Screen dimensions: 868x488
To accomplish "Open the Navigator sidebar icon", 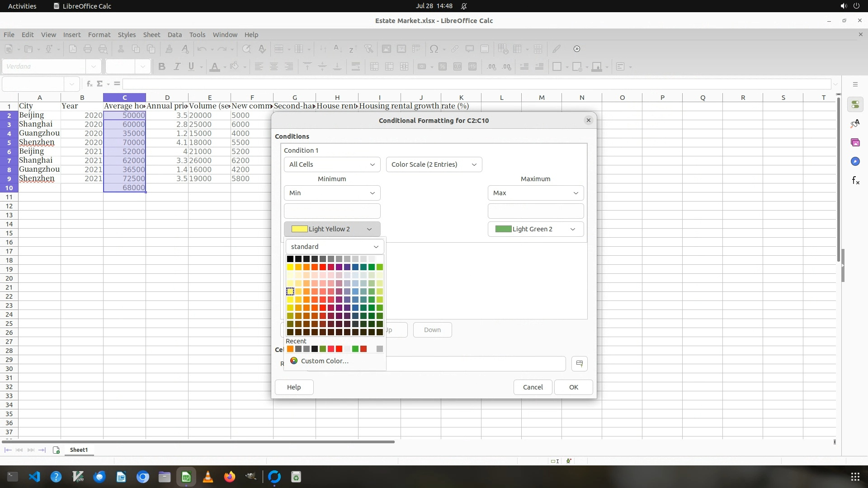I will (855, 162).
